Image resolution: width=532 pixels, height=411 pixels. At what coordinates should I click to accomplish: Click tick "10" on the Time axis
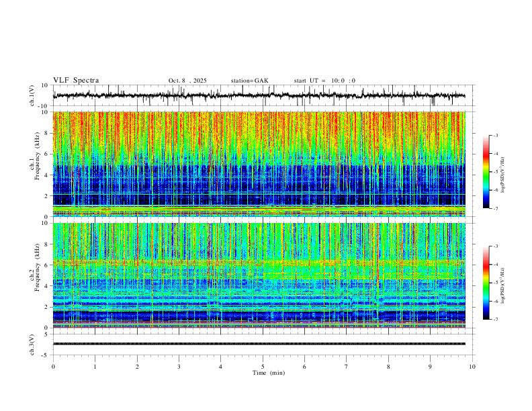tap(472, 367)
